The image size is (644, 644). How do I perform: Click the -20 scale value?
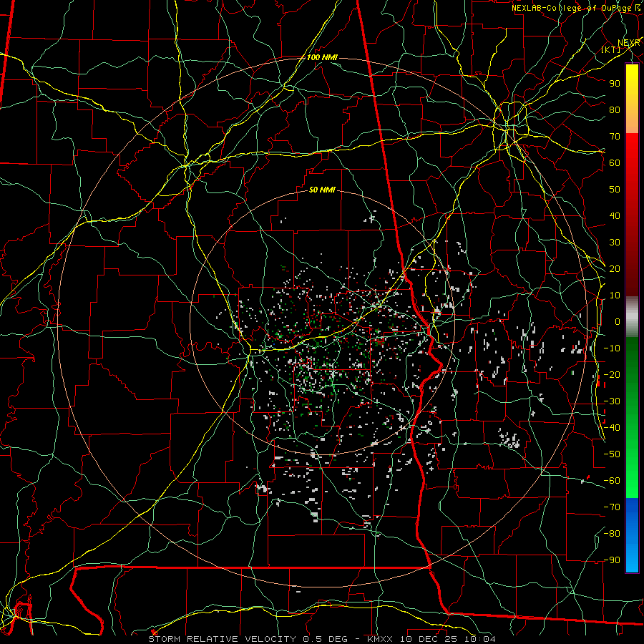[x=612, y=374]
